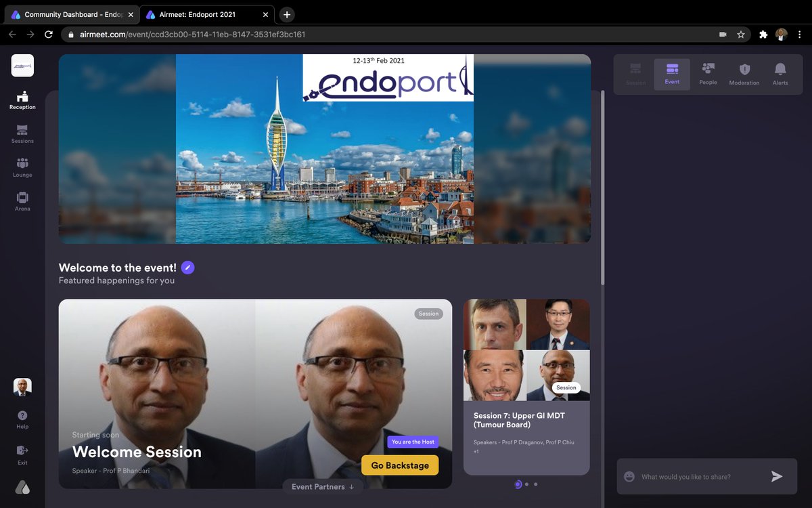
Task: Open the browser extensions puzzle icon
Action: point(763,34)
